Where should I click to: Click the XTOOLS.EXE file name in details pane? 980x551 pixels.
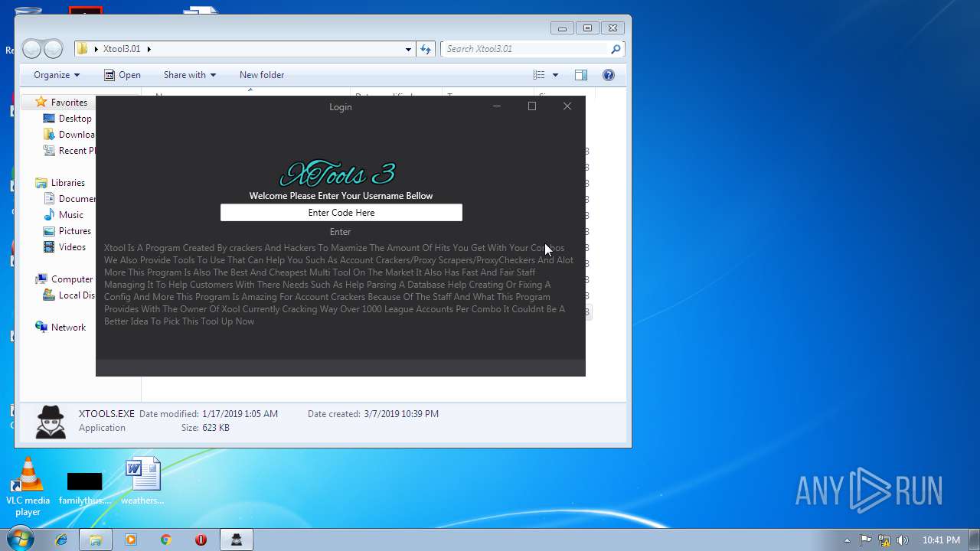[x=106, y=414]
